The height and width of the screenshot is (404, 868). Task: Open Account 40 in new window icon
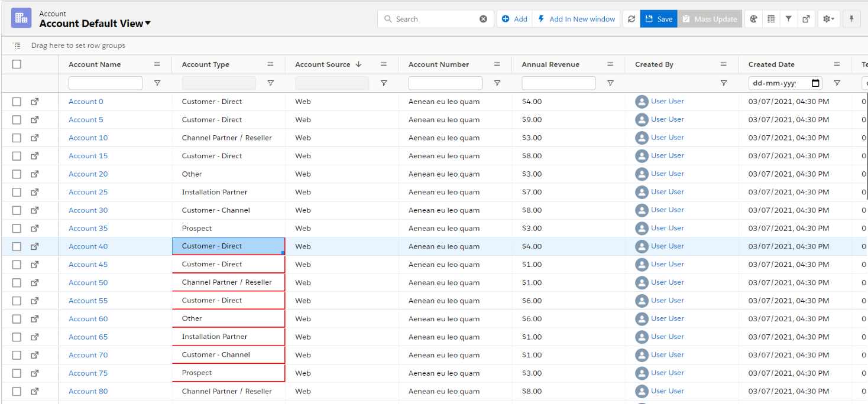click(35, 246)
